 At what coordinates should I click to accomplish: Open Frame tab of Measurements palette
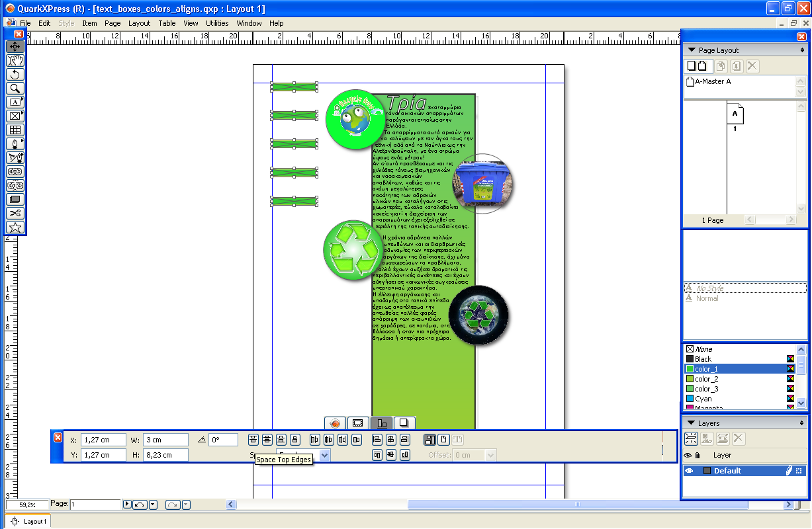click(x=358, y=423)
